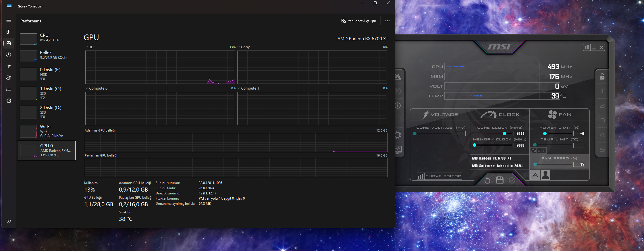Apply the Afterburner settings with the checkmark

(x=512, y=180)
